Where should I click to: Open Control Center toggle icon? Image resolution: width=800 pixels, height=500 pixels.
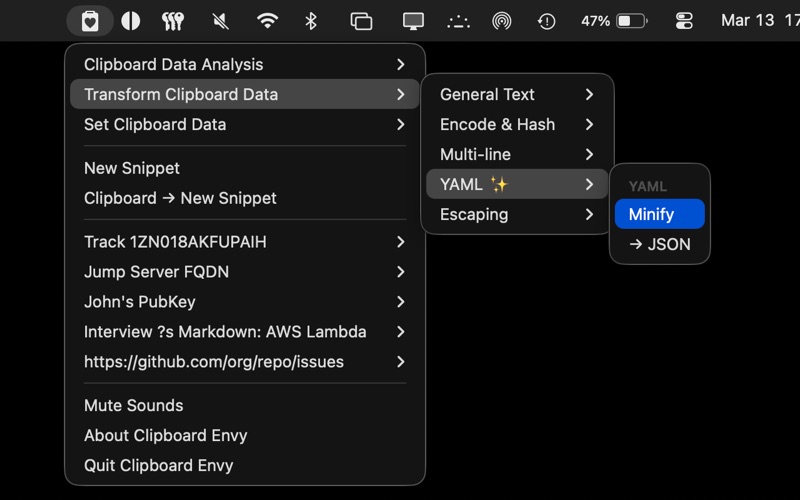pyautogui.click(x=684, y=21)
